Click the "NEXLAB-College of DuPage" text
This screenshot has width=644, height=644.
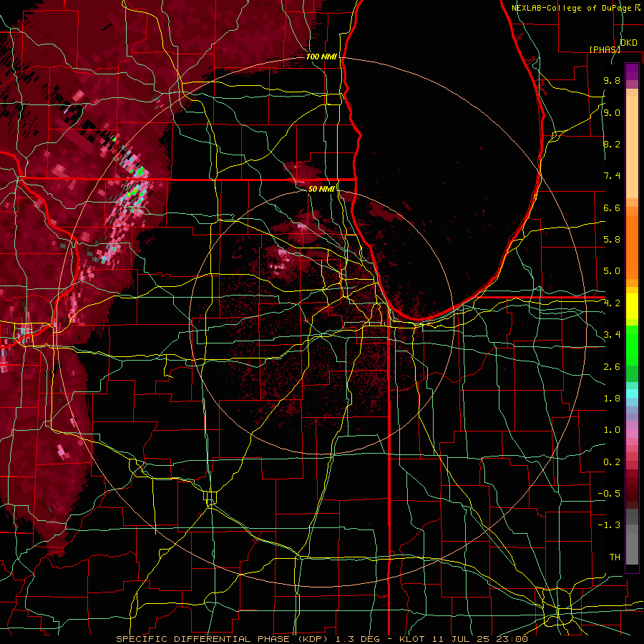point(571,8)
